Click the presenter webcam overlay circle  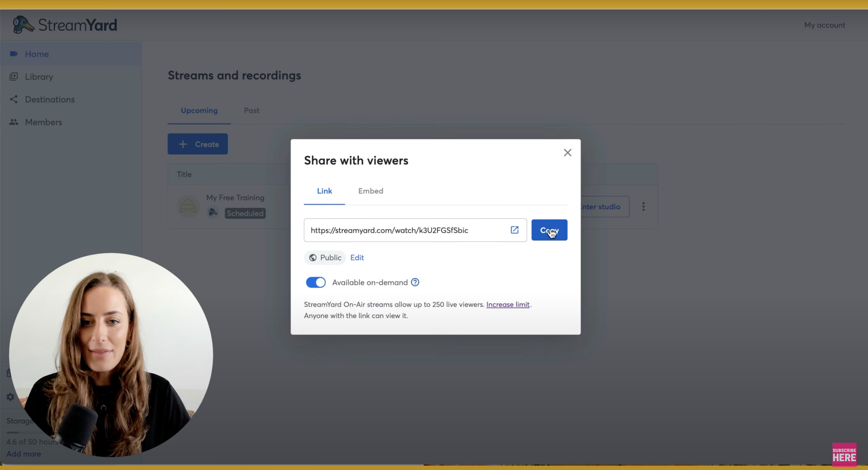coord(111,355)
